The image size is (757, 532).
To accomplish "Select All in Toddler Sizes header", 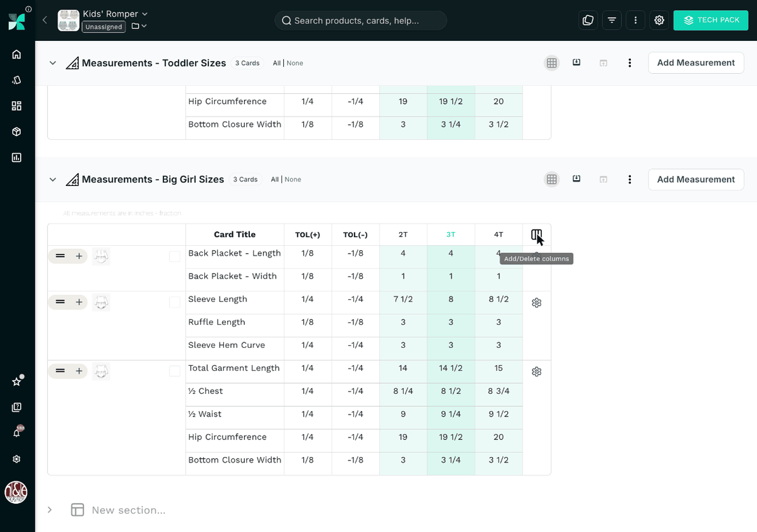I will [277, 63].
